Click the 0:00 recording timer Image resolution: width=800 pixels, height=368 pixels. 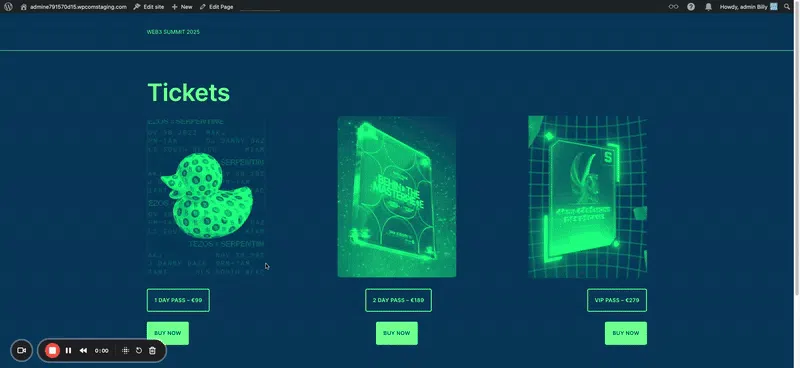point(102,351)
